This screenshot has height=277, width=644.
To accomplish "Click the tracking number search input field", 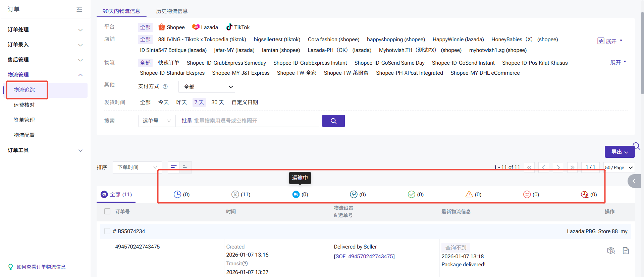I will [248, 121].
